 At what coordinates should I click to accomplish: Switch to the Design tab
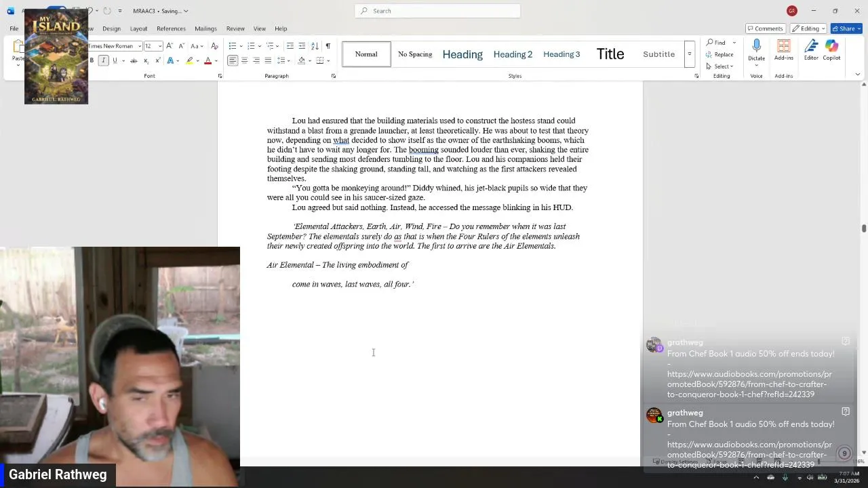(111, 28)
